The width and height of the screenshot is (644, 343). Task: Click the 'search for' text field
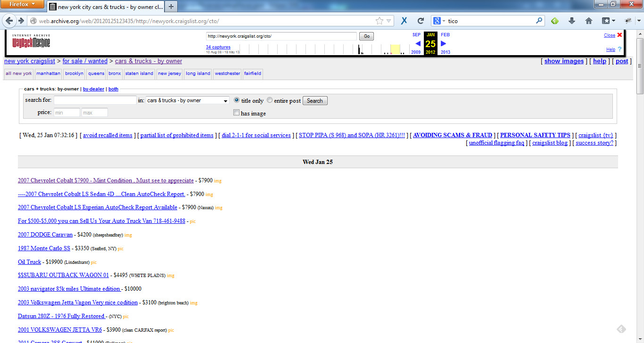[x=95, y=100]
